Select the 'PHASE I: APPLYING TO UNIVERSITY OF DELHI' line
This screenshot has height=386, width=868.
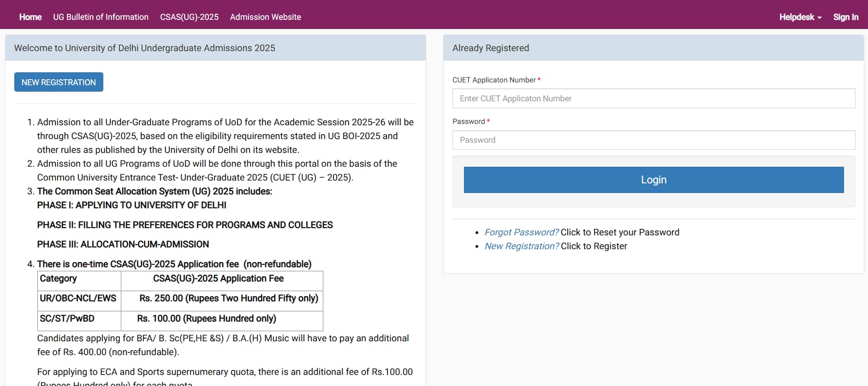point(132,205)
